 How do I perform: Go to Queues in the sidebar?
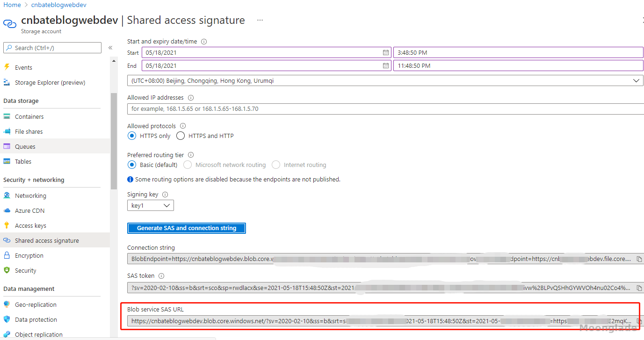(25, 146)
